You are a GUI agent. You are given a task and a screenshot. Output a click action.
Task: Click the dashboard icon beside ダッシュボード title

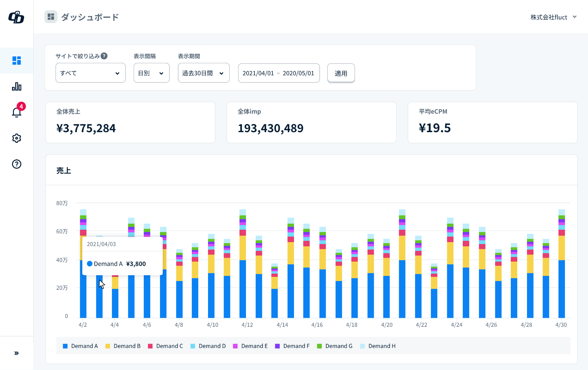tap(51, 17)
